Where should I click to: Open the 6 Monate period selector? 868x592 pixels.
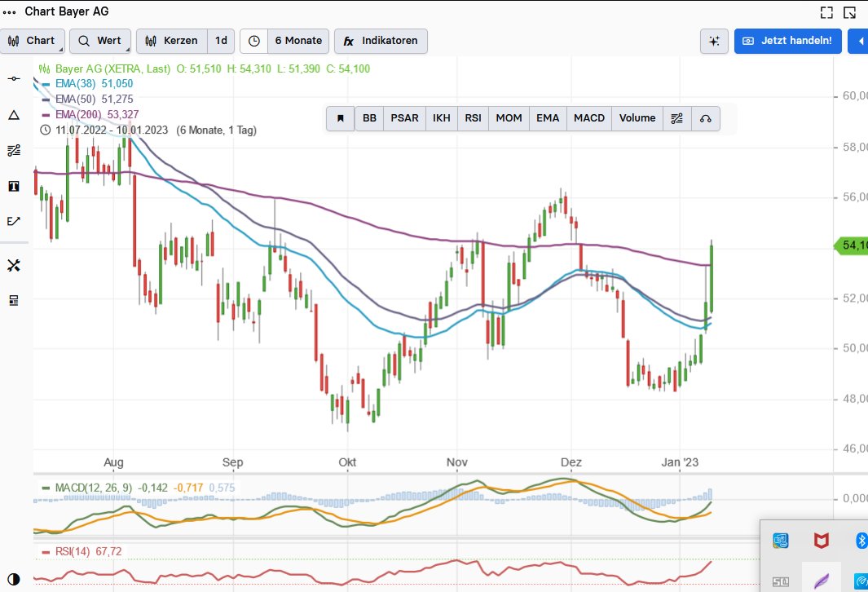[x=298, y=41]
